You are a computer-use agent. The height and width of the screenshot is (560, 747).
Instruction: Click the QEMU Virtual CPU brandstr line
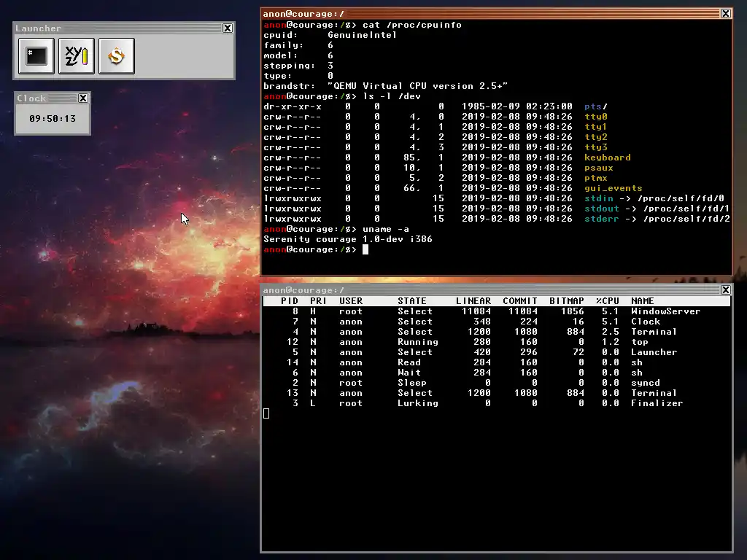click(385, 86)
